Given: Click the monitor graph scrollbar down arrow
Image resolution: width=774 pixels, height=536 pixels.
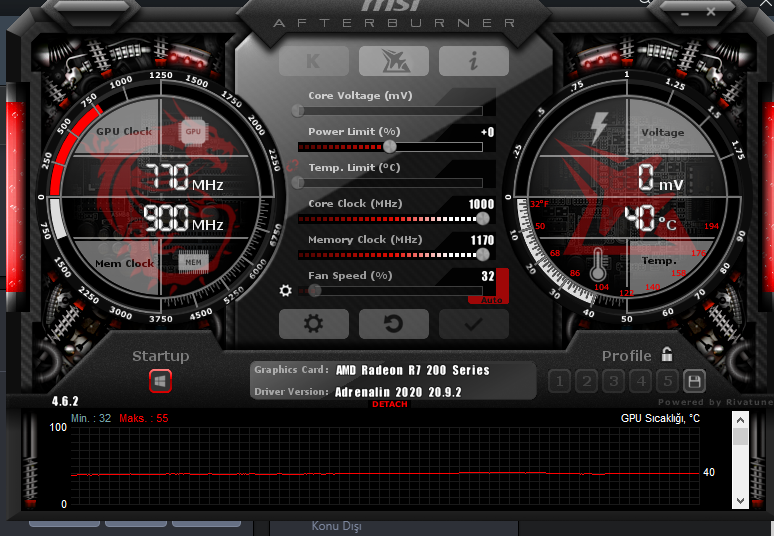Looking at the screenshot, I should [x=740, y=500].
